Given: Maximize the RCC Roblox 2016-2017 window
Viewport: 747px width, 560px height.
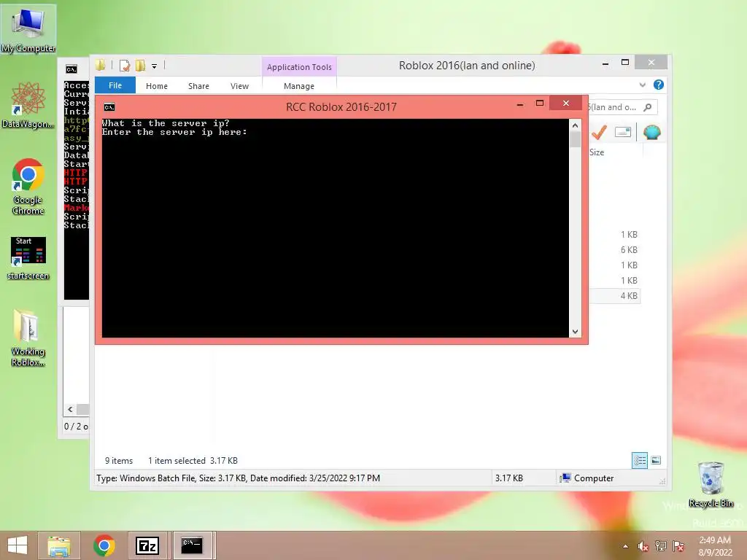Looking at the screenshot, I should [540, 104].
